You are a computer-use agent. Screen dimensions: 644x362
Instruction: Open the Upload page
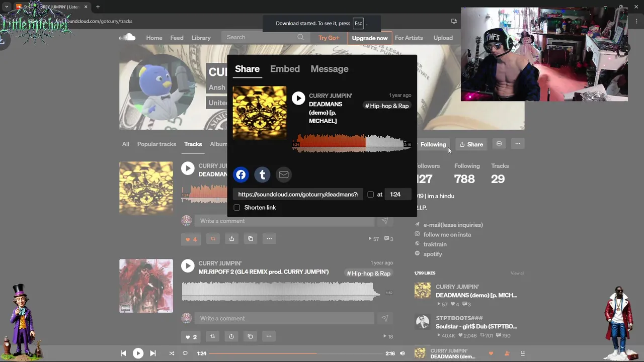[443, 38]
